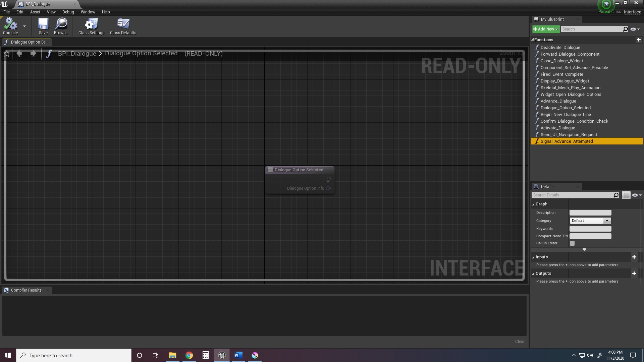
Task: Collapse the Functions section
Action: coord(533,40)
